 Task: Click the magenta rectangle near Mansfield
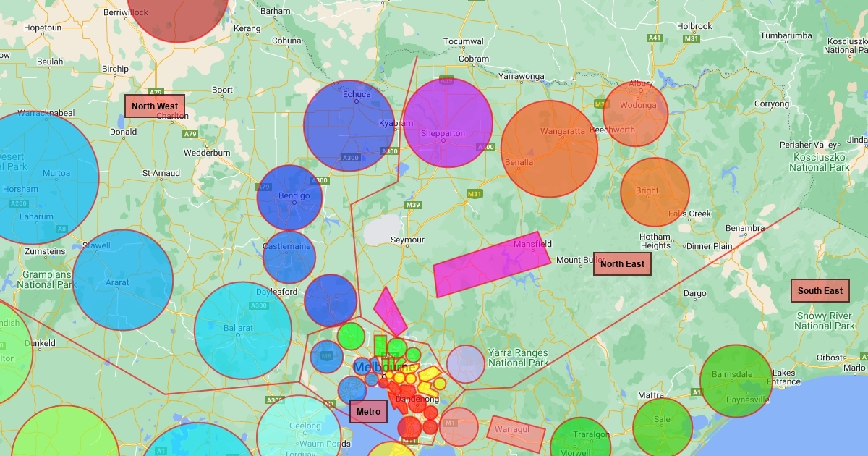(492, 265)
